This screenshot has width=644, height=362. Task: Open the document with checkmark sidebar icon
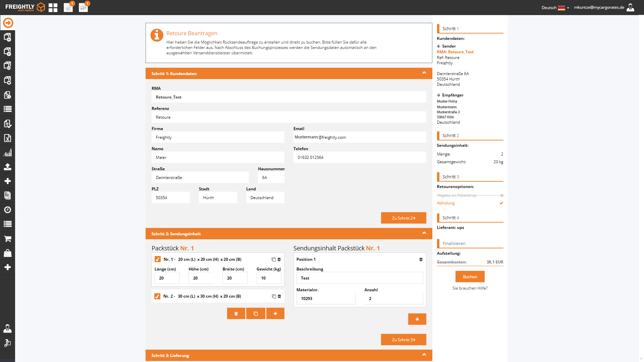click(7, 124)
